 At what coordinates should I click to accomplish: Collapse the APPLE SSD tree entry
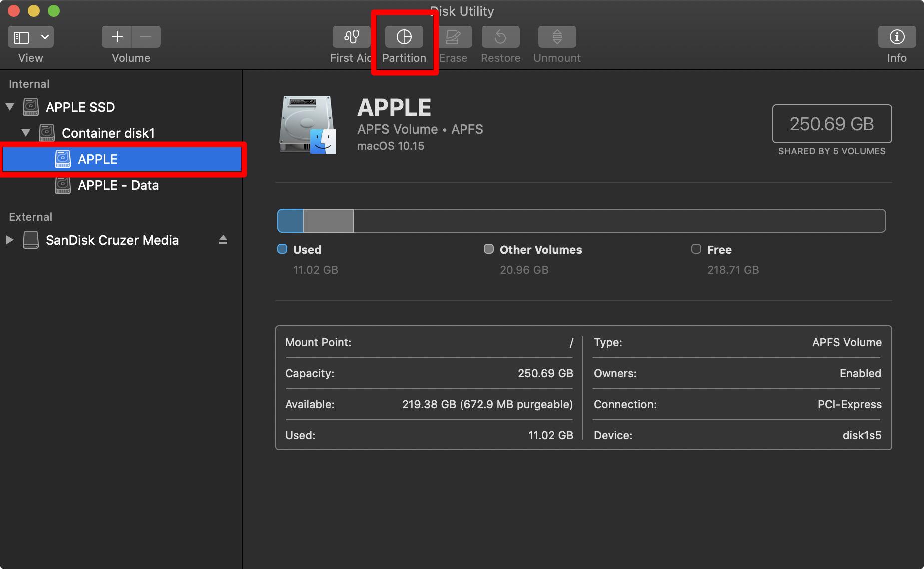pos(9,106)
